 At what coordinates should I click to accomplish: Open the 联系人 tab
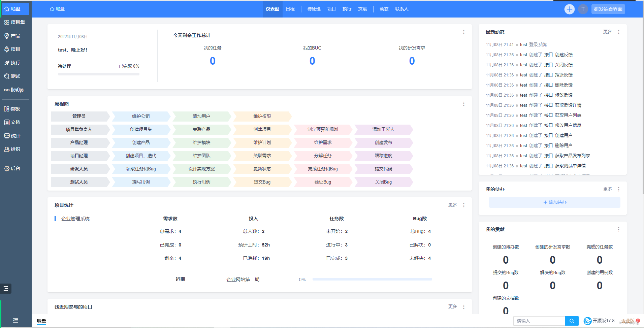[402, 9]
